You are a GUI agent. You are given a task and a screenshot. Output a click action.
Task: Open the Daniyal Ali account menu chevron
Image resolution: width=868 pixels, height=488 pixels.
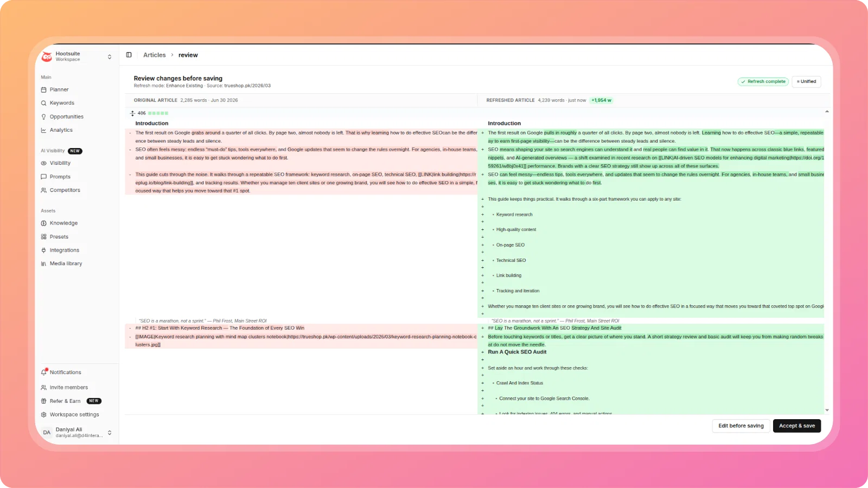click(110, 433)
